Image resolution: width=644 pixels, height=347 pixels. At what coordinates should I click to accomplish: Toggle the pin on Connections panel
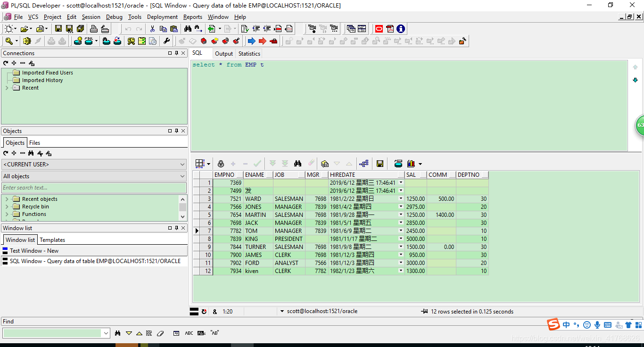(x=177, y=53)
